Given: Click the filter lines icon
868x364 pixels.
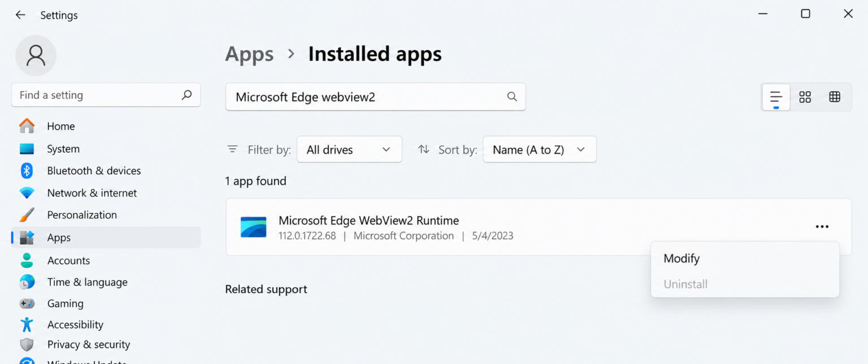Looking at the screenshot, I should (232, 149).
